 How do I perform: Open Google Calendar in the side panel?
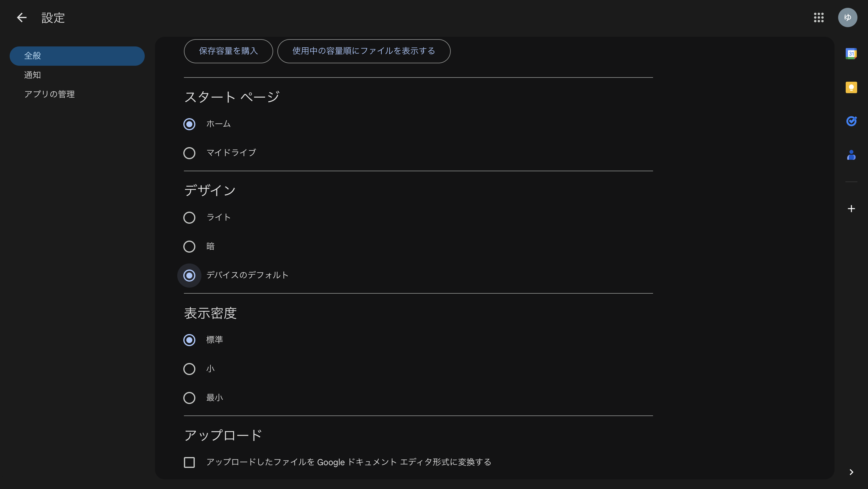851,53
